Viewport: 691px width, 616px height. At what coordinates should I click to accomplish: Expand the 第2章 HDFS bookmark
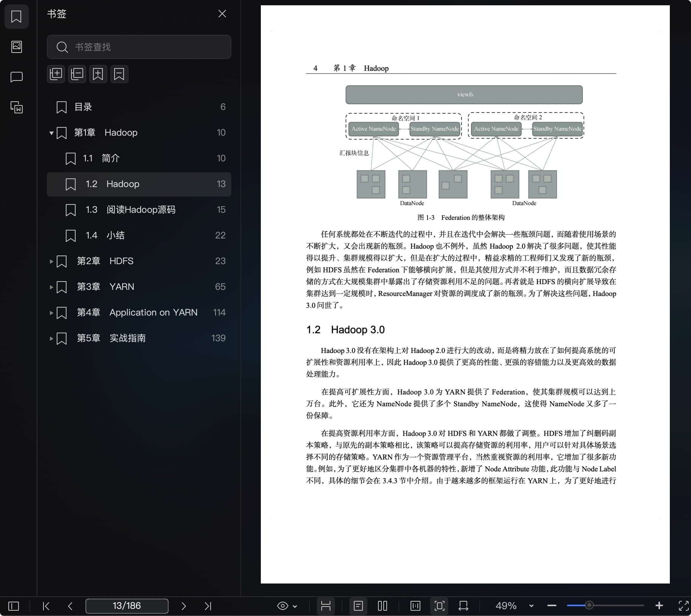(x=51, y=261)
